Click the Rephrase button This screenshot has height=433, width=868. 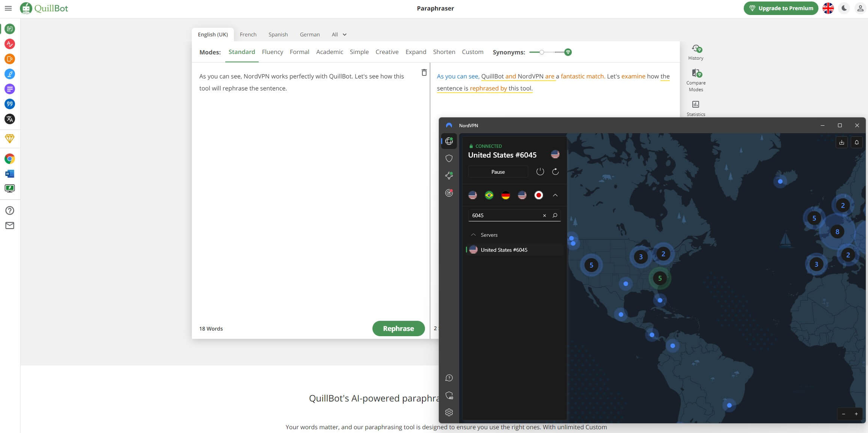click(x=398, y=328)
